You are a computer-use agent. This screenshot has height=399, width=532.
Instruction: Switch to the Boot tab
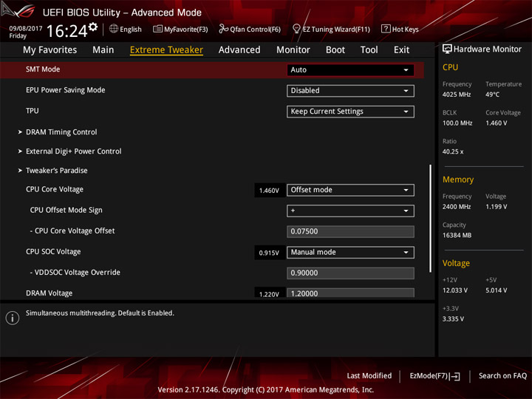pos(335,50)
